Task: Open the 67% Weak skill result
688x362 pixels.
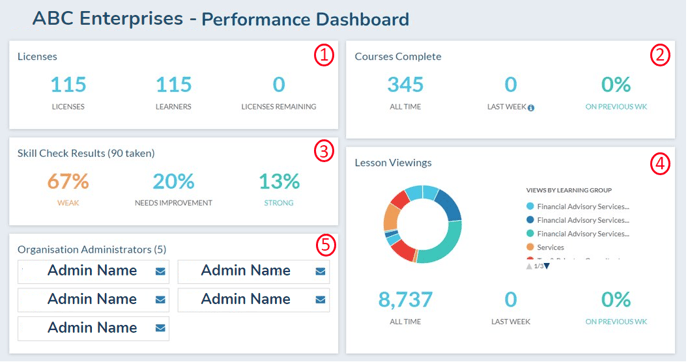Action: click(68, 181)
